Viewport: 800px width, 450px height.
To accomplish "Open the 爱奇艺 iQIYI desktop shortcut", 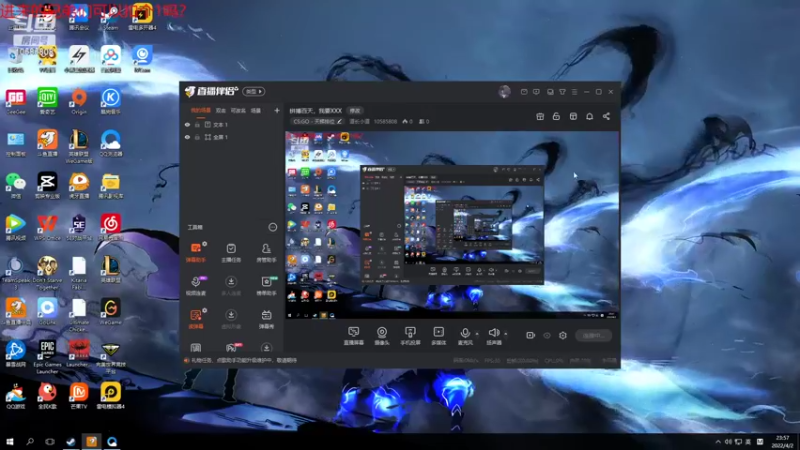I will pos(47,102).
